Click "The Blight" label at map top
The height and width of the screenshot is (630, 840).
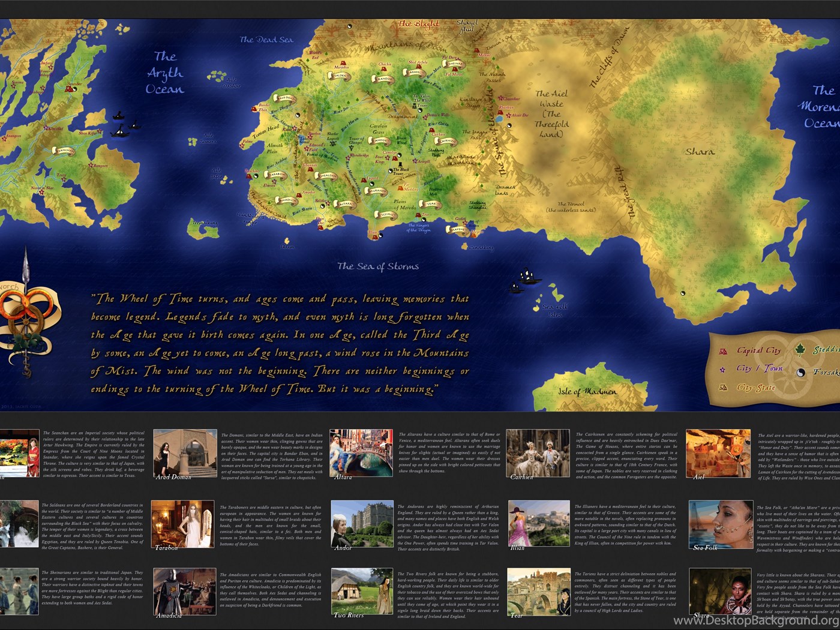(419, 24)
